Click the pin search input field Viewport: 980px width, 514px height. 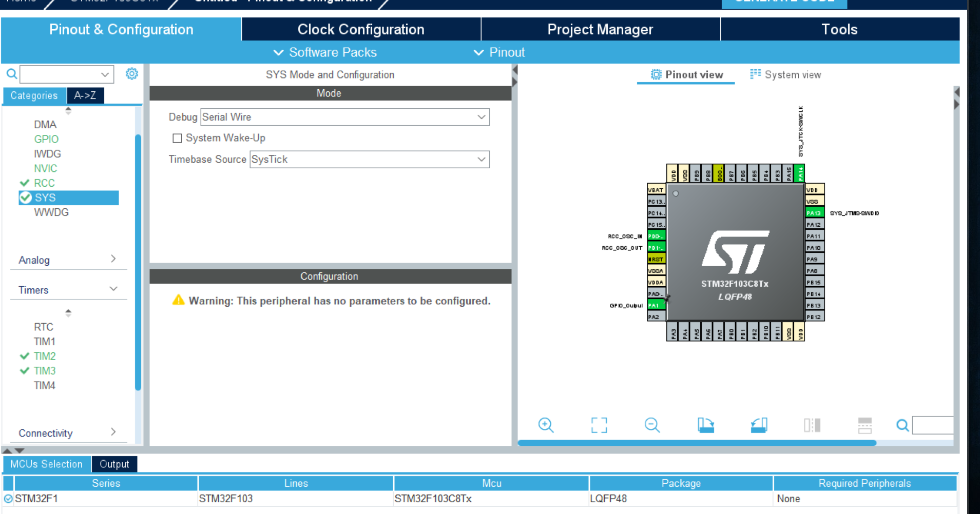click(933, 425)
